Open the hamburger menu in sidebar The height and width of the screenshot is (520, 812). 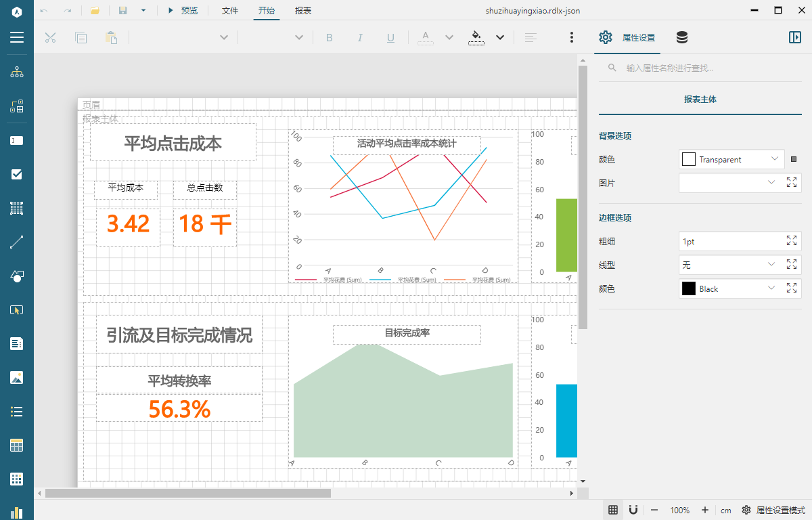[x=17, y=37]
